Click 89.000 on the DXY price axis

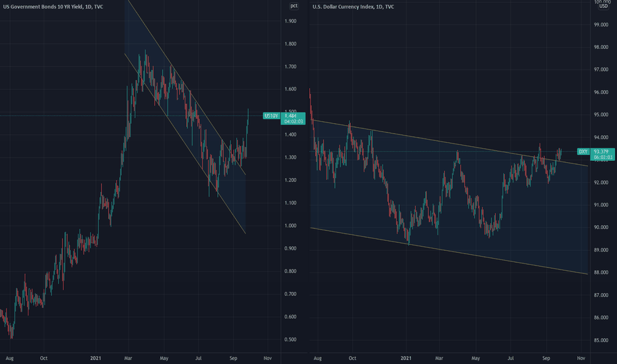click(x=601, y=250)
